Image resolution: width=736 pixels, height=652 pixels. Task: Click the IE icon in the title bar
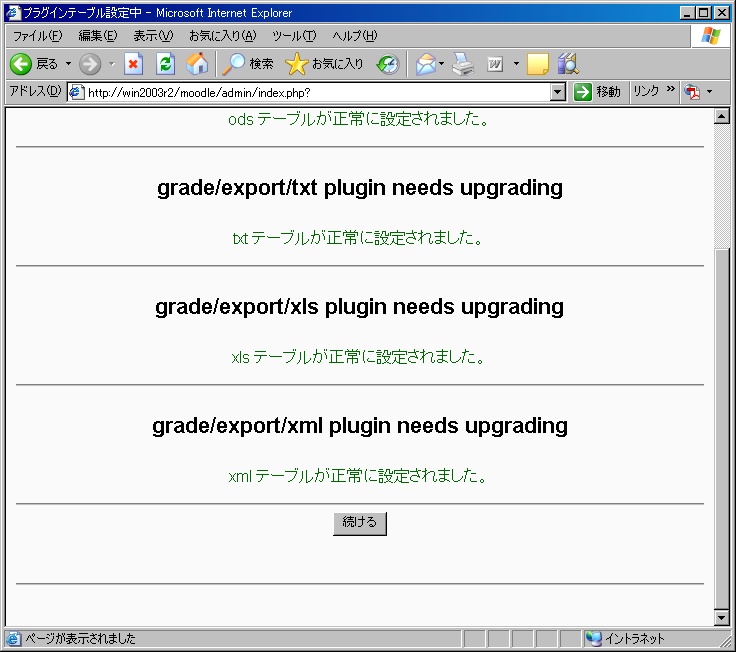coord(13,12)
